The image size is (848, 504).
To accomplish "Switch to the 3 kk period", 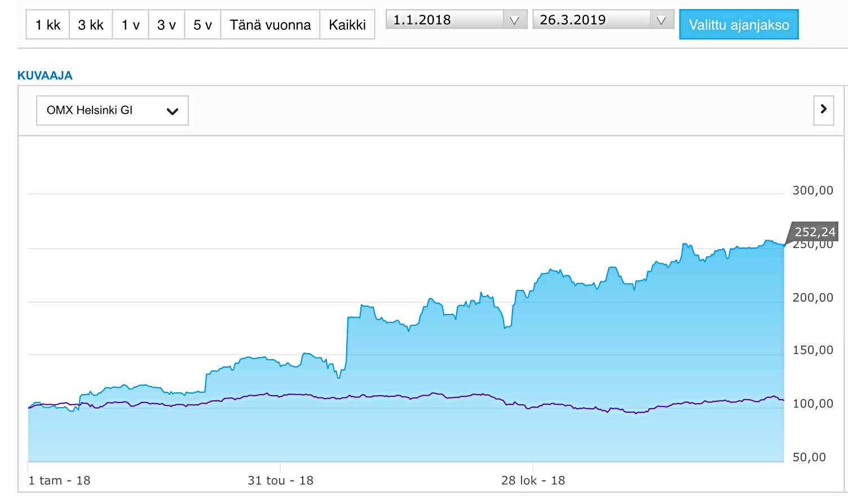I will [91, 25].
